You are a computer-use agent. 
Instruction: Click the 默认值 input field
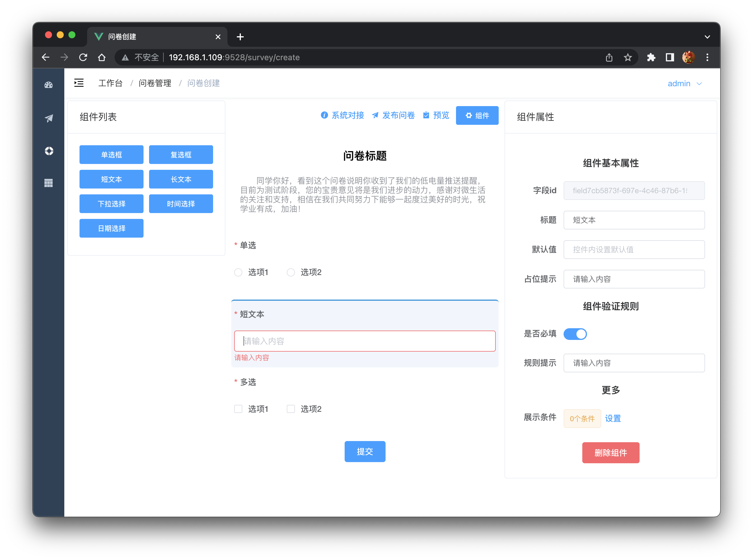[x=634, y=250]
